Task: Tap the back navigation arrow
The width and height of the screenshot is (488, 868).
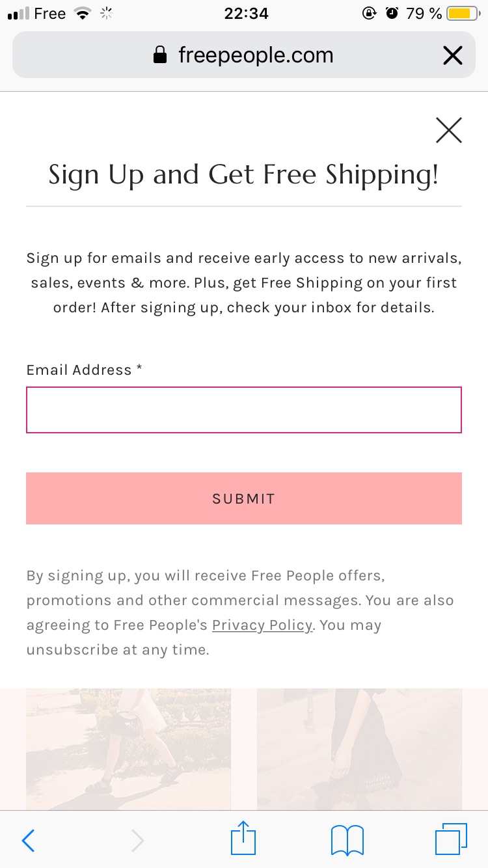Action: tap(28, 840)
